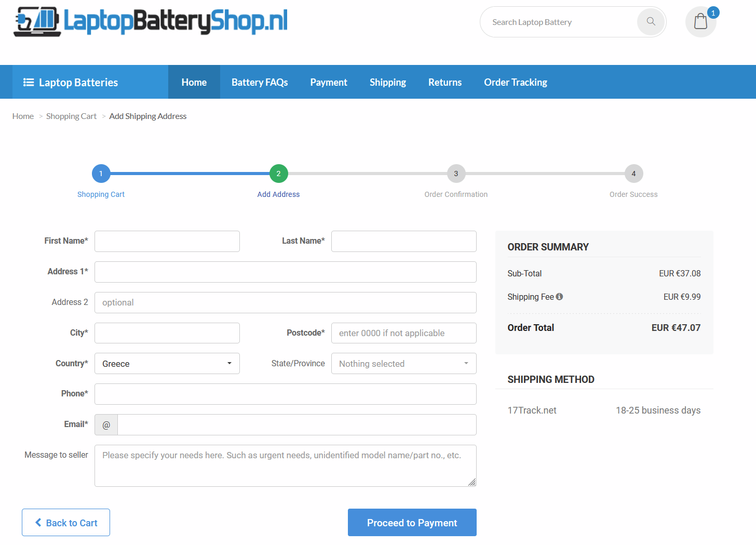Screen dimensions: 756x545
Task: Click the search magnifier icon
Action: (651, 22)
